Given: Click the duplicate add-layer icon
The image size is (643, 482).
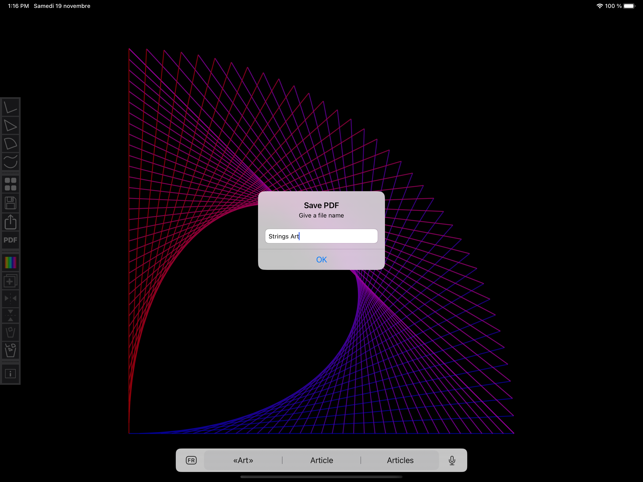Looking at the screenshot, I should (x=10, y=281).
